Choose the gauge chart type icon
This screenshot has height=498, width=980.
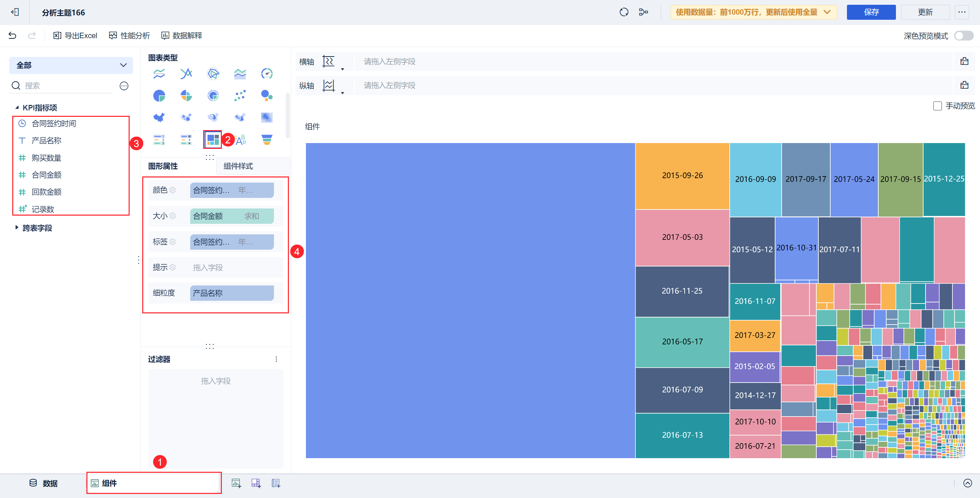pos(267,74)
